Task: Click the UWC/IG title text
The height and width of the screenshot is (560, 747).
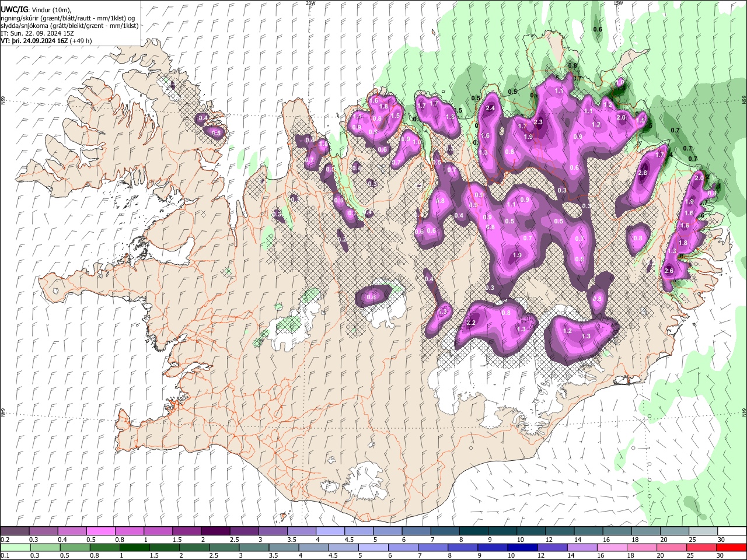Action: 13,10
